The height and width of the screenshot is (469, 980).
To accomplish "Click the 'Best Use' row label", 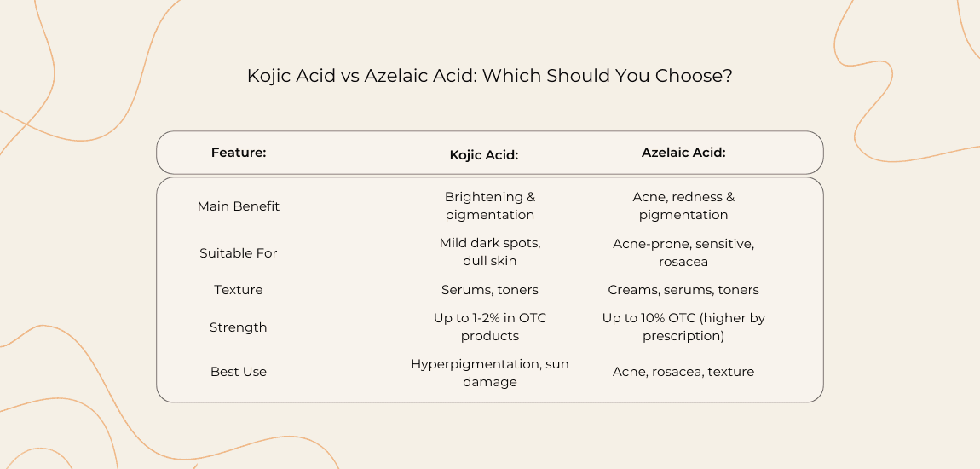I will click(x=239, y=372).
